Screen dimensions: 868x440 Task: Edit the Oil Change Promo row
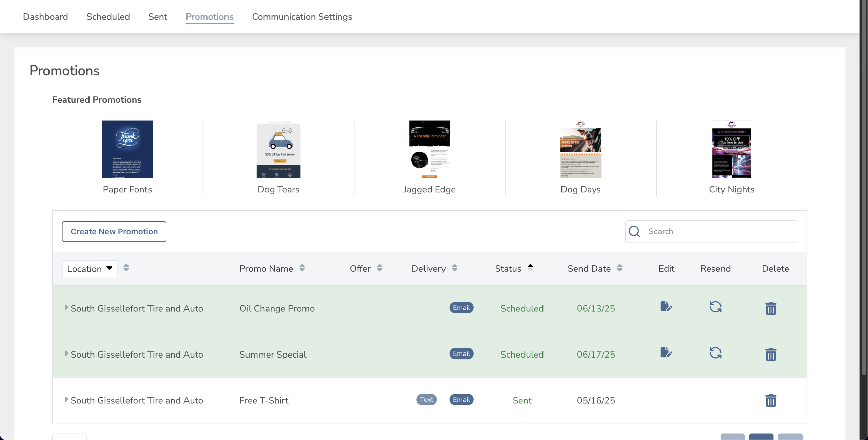(x=666, y=306)
